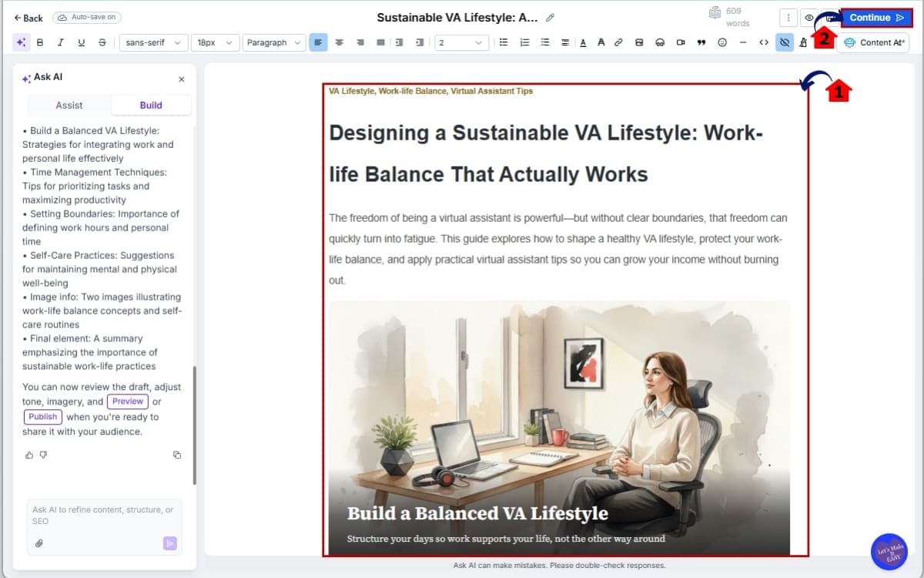Open the code view
Image resolution: width=924 pixels, height=578 pixels.
pos(764,42)
